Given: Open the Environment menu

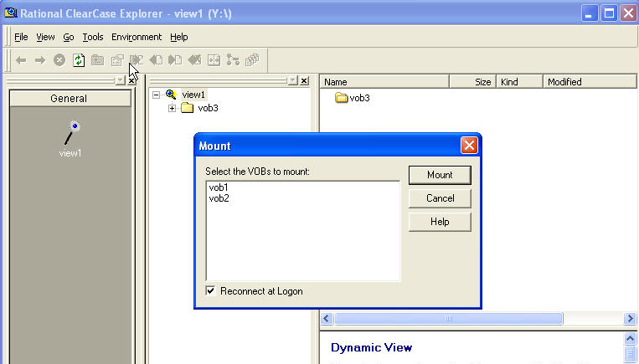Looking at the screenshot, I should (x=137, y=37).
